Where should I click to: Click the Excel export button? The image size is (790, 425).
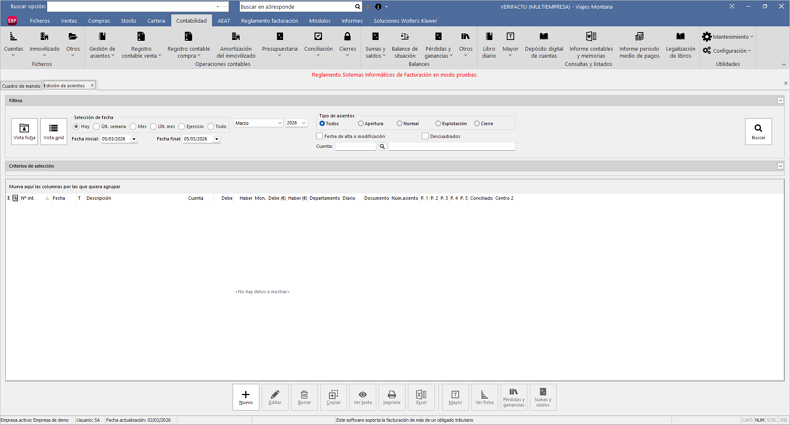[421, 397]
